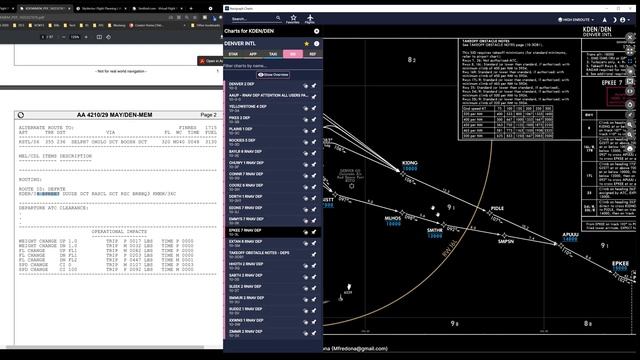Pin the COORZ 6 RNAV DEP chart
Viewport: 640px width, 360px height.
click(314, 187)
